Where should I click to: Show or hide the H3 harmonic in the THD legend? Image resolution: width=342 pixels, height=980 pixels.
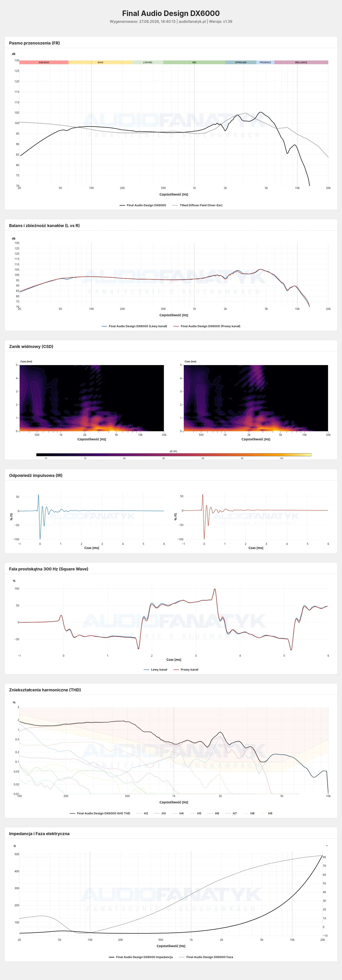coord(160,813)
